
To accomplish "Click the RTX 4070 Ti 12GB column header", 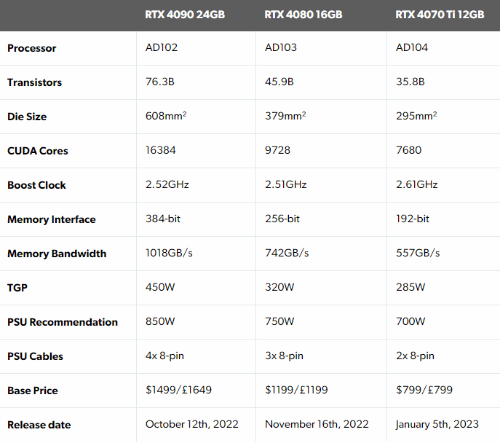I will [x=440, y=15].
